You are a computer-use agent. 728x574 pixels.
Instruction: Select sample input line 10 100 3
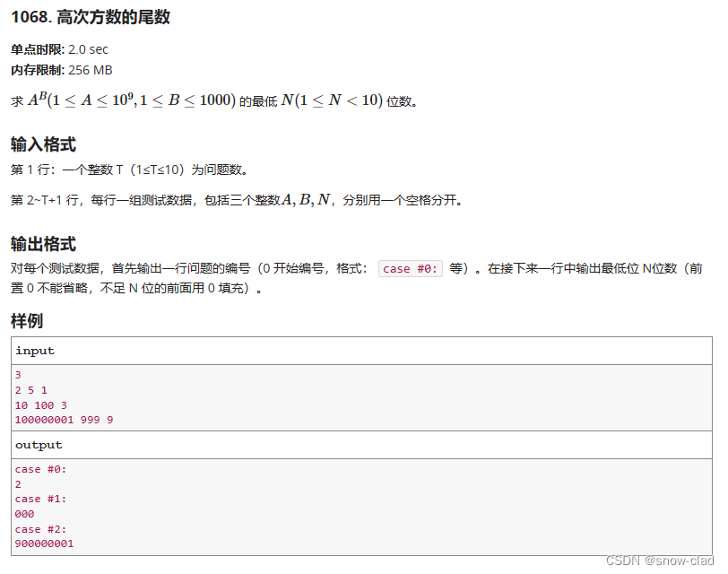pyautogui.click(x=40, y=404)
